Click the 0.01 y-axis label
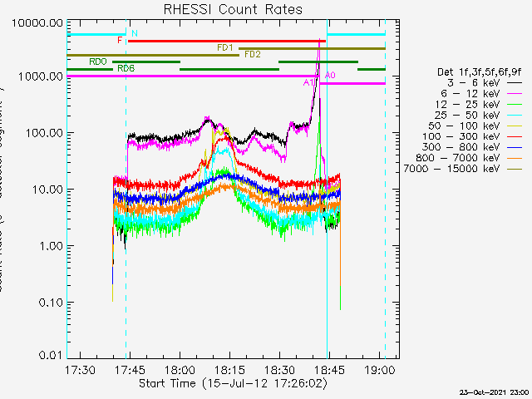This screenshot has width=532, height=399. point(52,356)
